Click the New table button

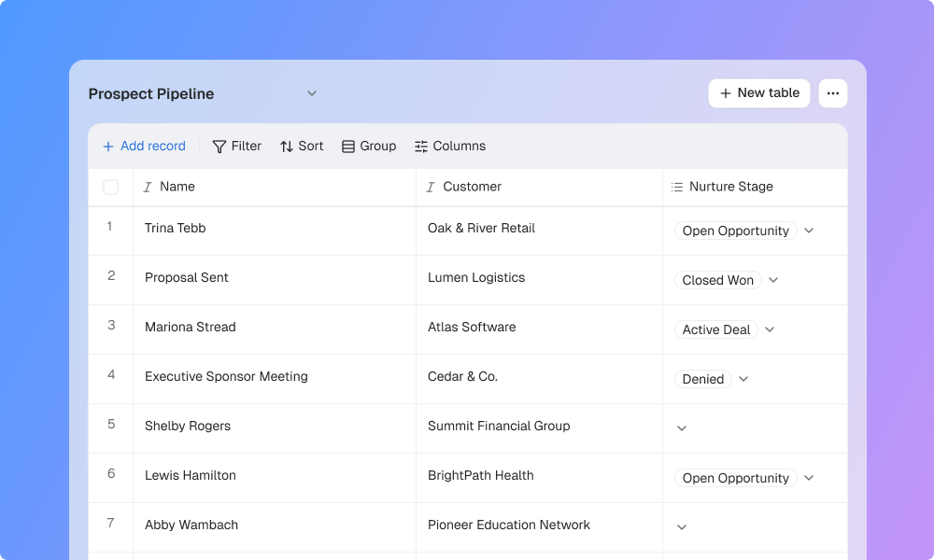tap(758, 93)
